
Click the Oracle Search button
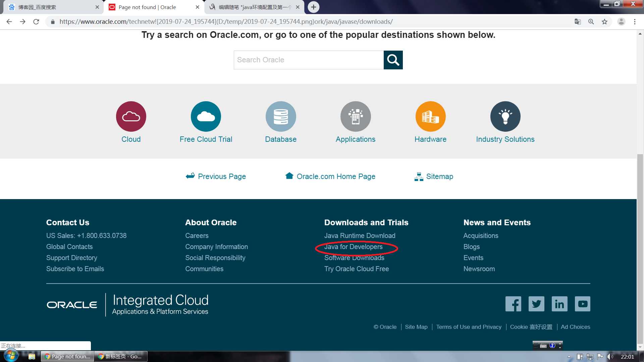coord(393,60)
